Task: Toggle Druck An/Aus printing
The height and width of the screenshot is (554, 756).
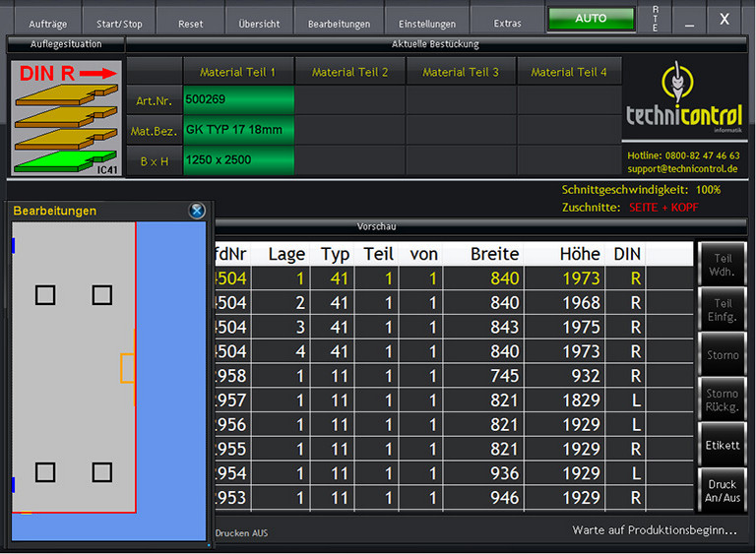Action: click(x=722, y=491)
